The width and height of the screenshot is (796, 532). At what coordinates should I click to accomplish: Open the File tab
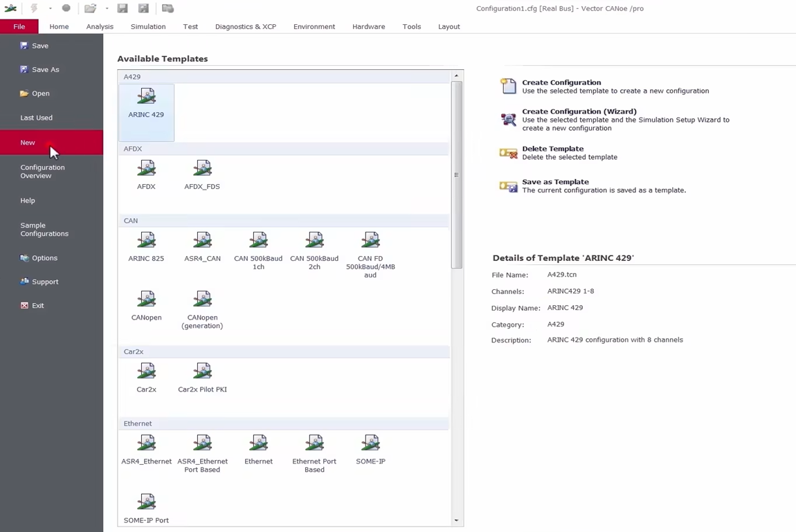point(19,26)
